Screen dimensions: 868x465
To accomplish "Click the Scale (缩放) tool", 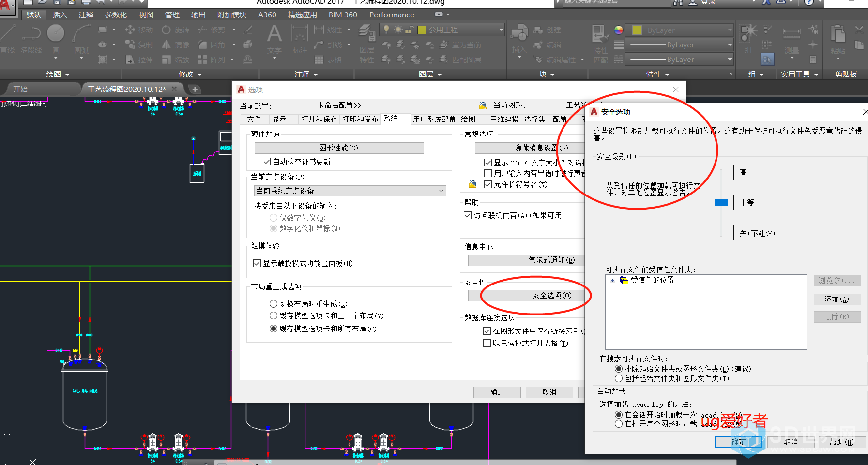I will tap(175, 60).
